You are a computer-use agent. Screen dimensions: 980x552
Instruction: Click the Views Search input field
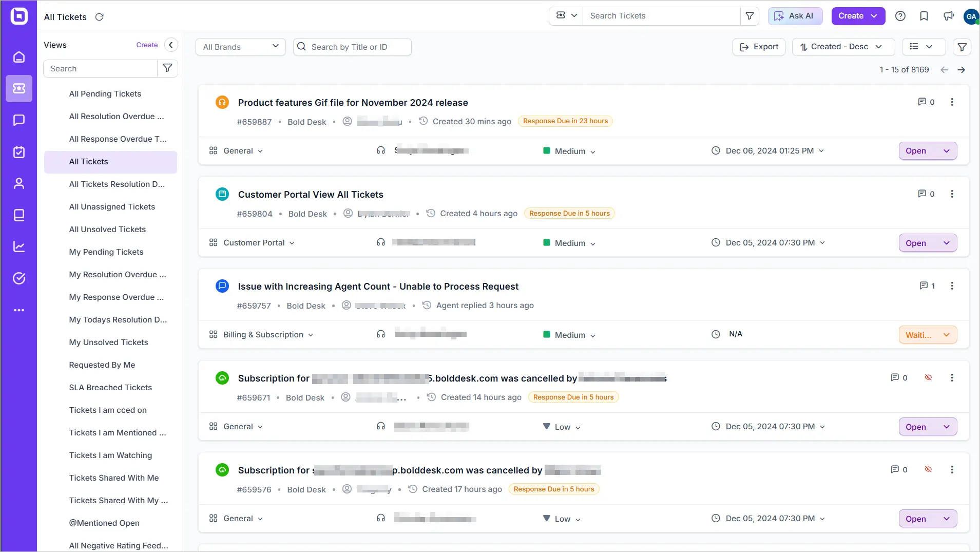(x=101, y=68)
